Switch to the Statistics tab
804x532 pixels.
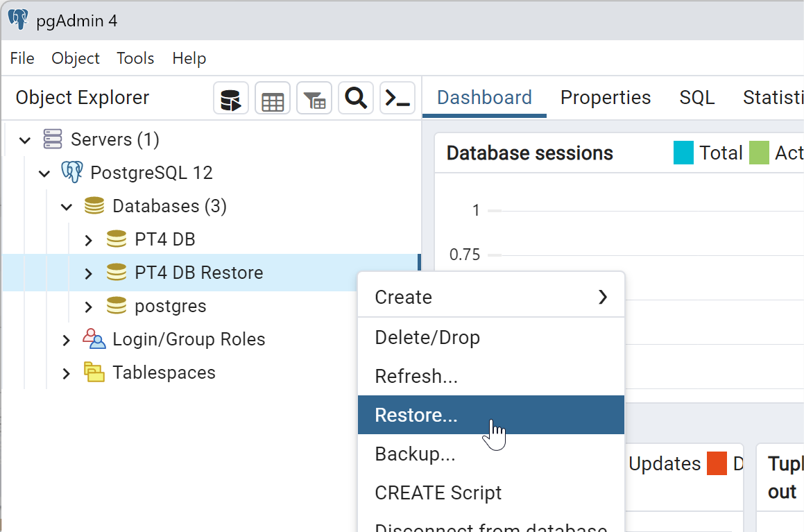pyautogui.click(x=773, y=97)
